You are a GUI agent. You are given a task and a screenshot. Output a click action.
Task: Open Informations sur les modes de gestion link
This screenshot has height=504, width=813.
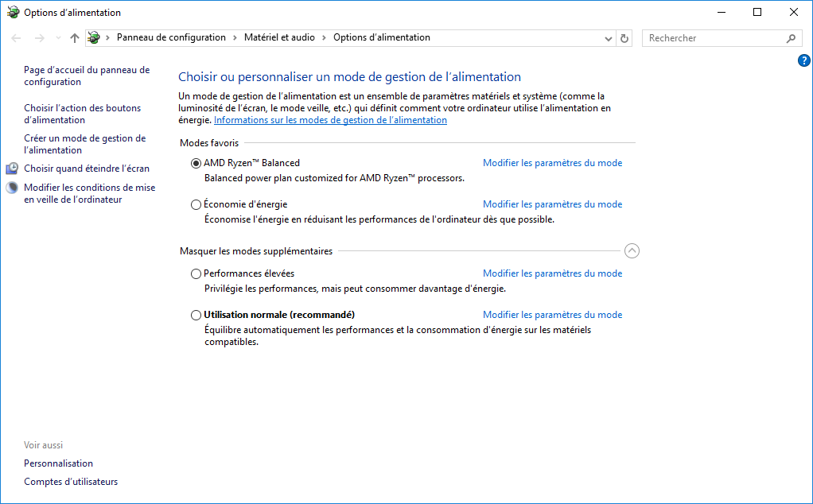point(330,120)
